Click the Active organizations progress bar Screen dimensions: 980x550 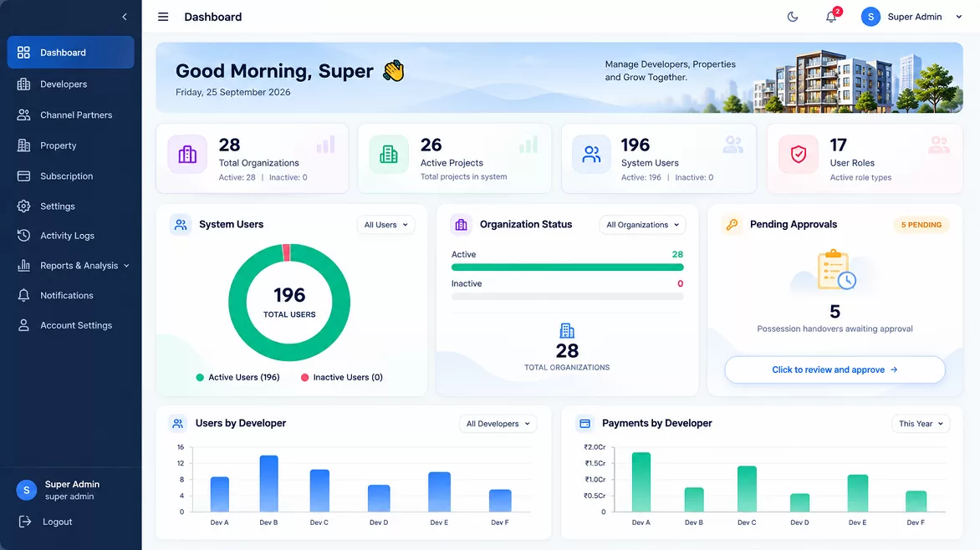click(568, 267)
